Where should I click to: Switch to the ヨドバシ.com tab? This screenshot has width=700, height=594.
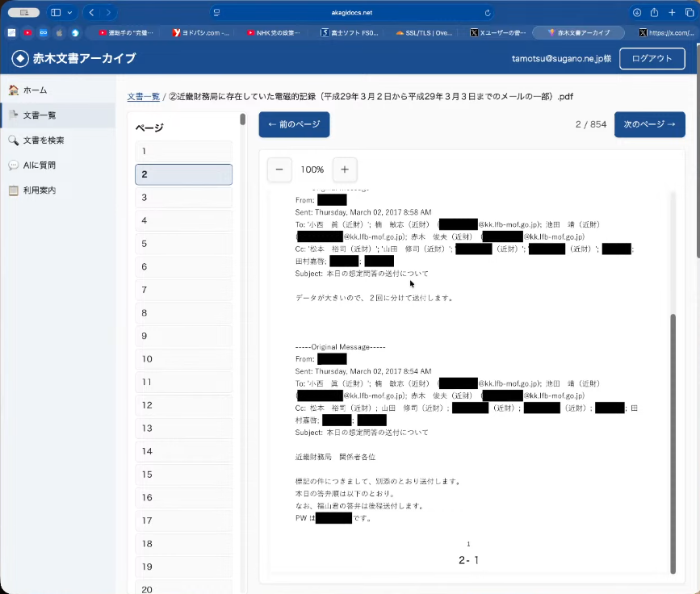point(200,33)
